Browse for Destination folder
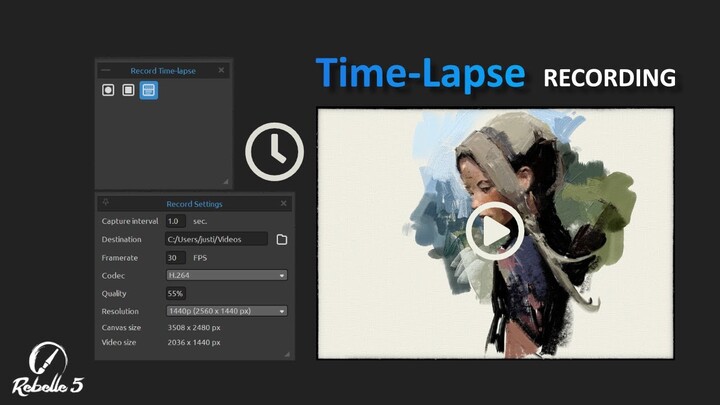This screenshot has width=720, height=405. pyautogui.click(x=282, y=239)
